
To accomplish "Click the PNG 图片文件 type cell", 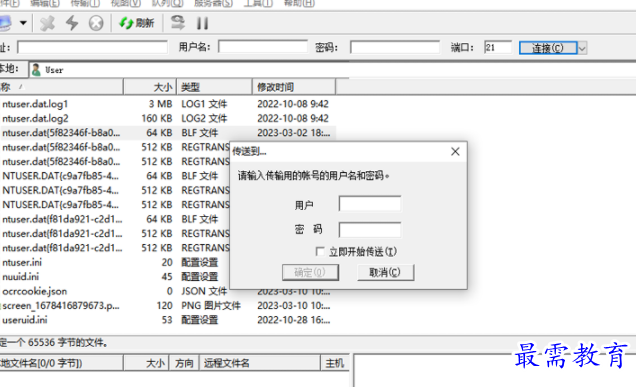I will (x=211, y=305).
